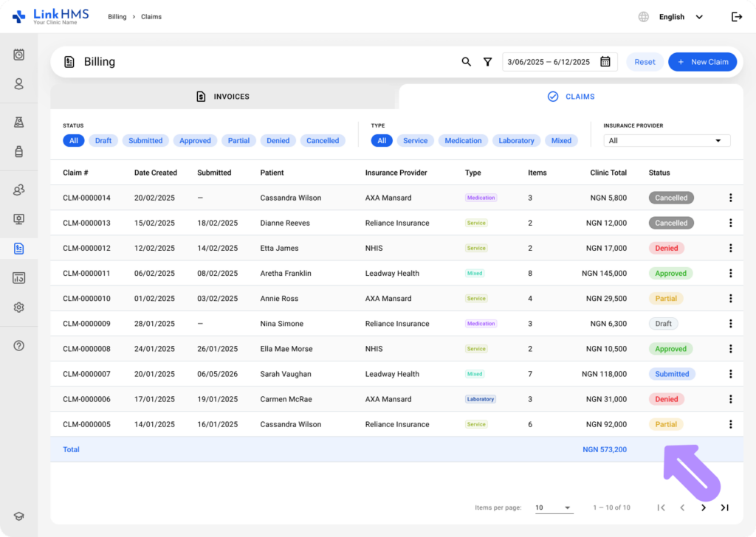Image resolution: width=756 pixels, height=537 pixels.
Task: Open the Insurance Provider dropdown
Action: (x=667, y=141)
